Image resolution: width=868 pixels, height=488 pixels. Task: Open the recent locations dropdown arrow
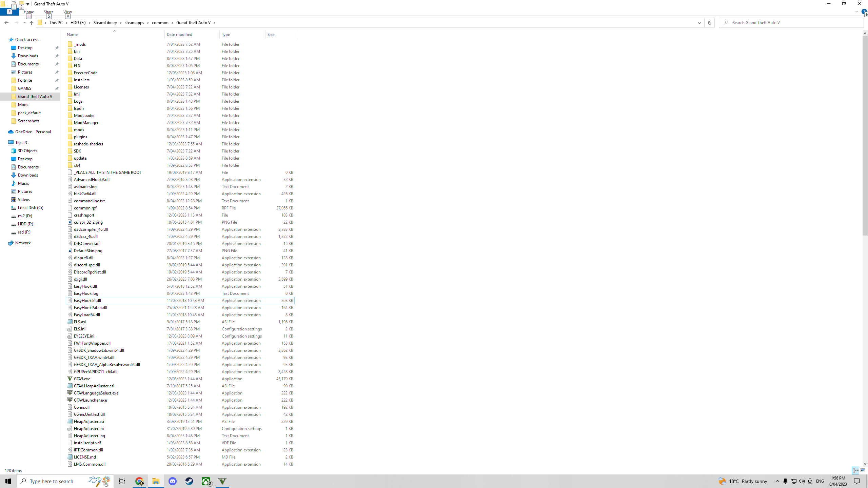[x=24, y=23]
